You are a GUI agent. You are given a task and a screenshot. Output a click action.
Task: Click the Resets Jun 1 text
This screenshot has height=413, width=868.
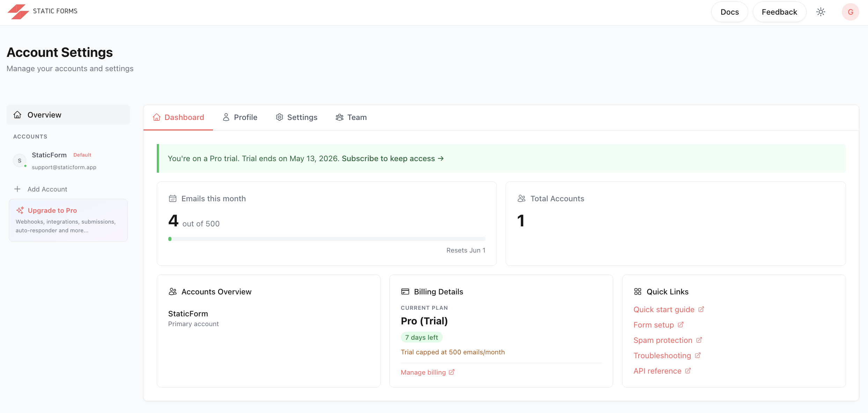[x=466, y=250]
